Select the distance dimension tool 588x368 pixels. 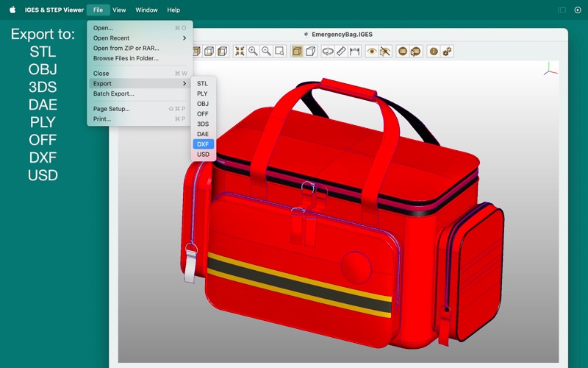pyautogui.click(x=354, y=51)
